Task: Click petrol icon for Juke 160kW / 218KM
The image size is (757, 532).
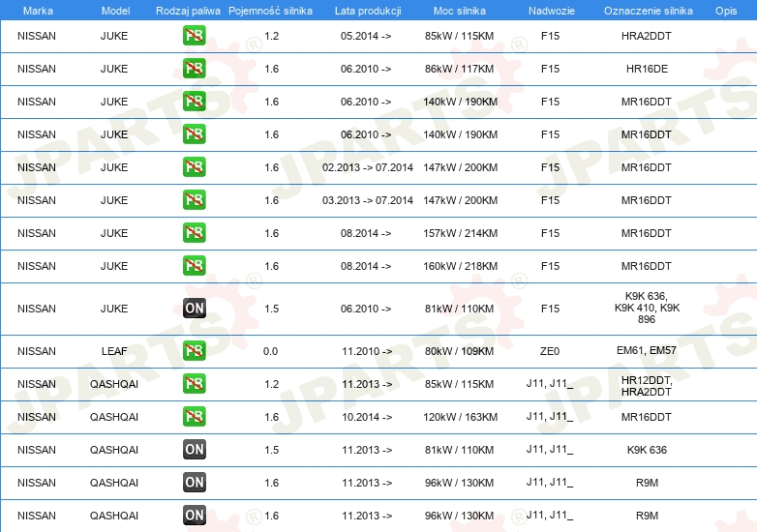Action: click(194, 265)
